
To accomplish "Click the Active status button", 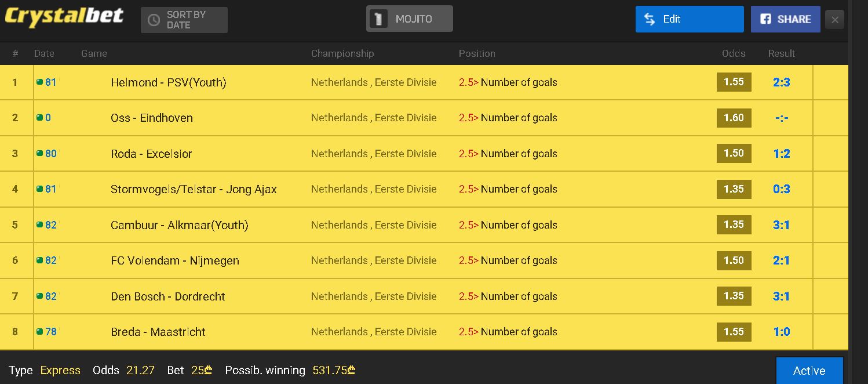I will coord(809,371).
